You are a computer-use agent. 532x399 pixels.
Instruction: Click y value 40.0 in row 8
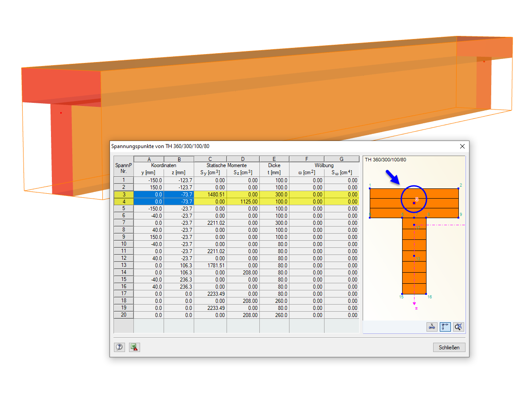point(149,230)
